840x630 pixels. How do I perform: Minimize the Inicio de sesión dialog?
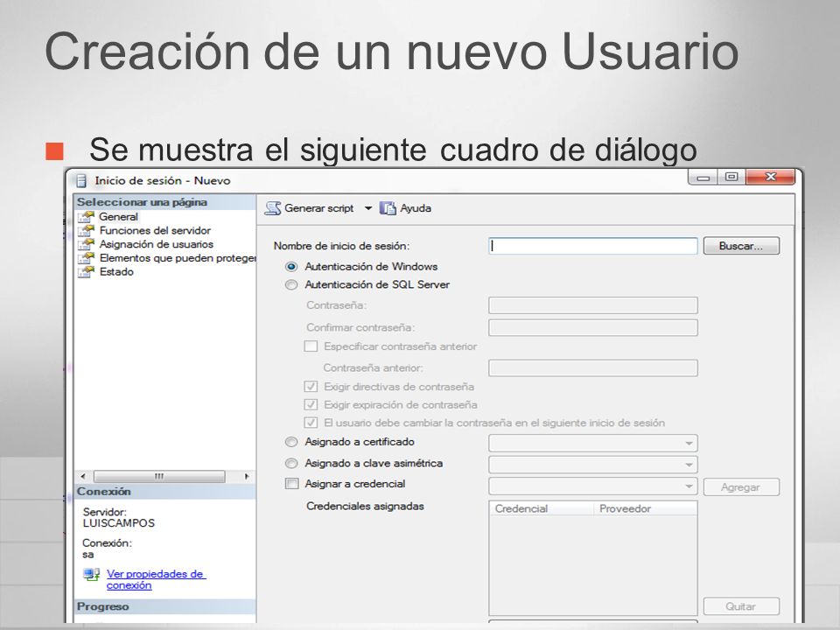click(x=703, y=178)
